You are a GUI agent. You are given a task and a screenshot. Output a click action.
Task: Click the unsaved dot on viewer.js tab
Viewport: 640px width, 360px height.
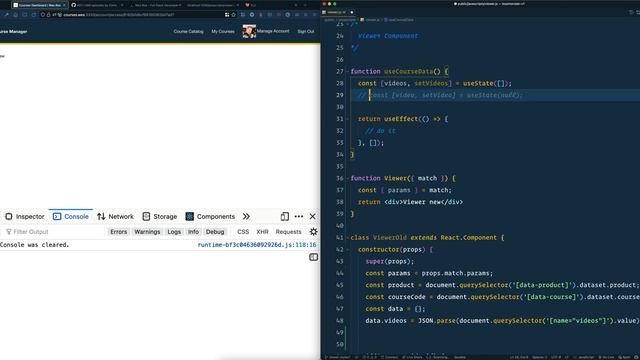coord(352,12)
